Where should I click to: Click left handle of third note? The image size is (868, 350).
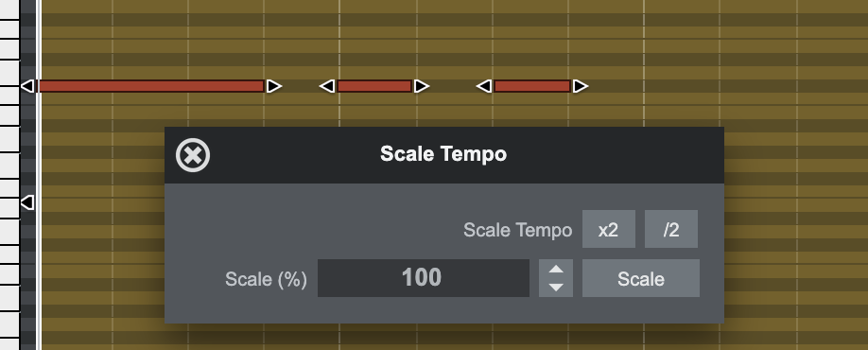coord(484,86)
